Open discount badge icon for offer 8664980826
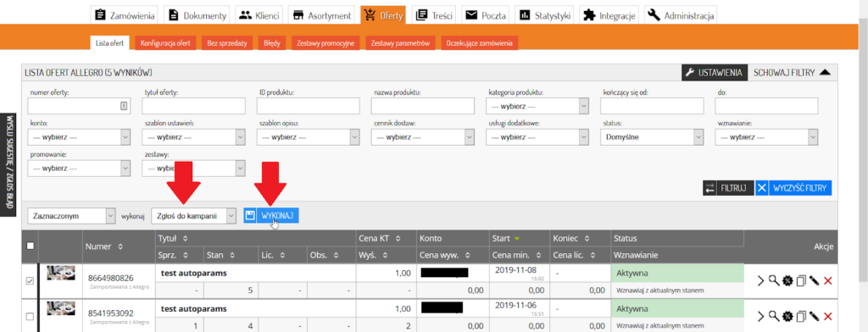 click(x=787, y=281)
